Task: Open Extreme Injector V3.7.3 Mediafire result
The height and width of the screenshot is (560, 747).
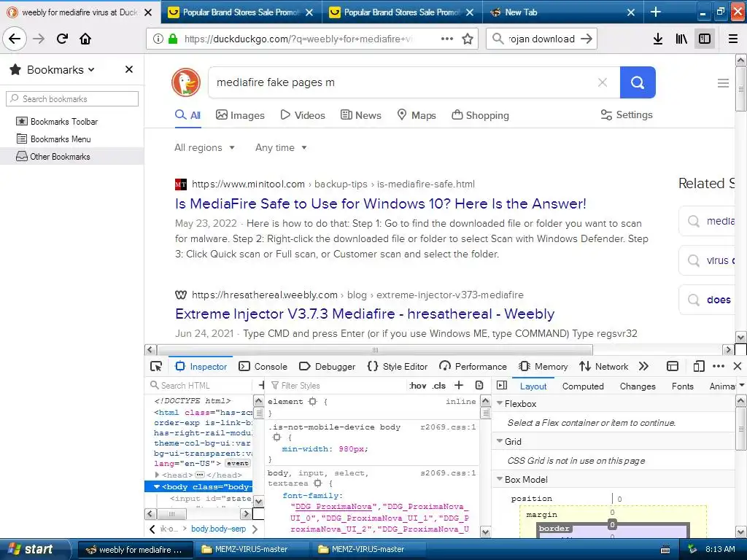Action: 365,314
